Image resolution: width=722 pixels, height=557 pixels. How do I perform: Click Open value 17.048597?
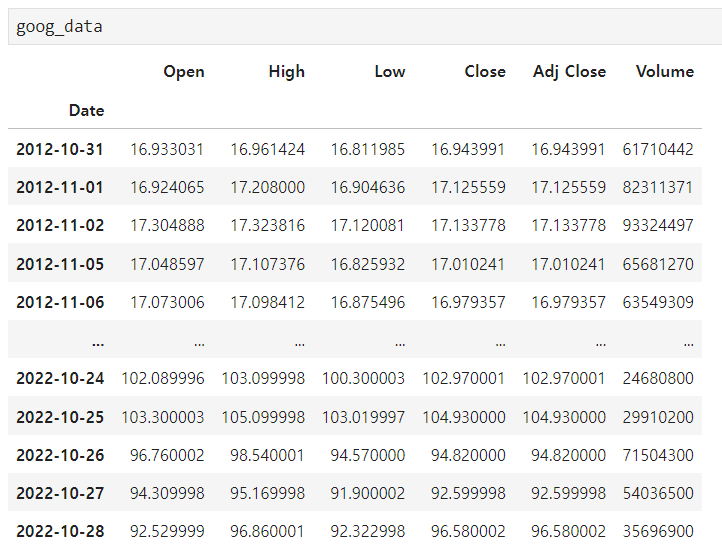coord(167,264)
